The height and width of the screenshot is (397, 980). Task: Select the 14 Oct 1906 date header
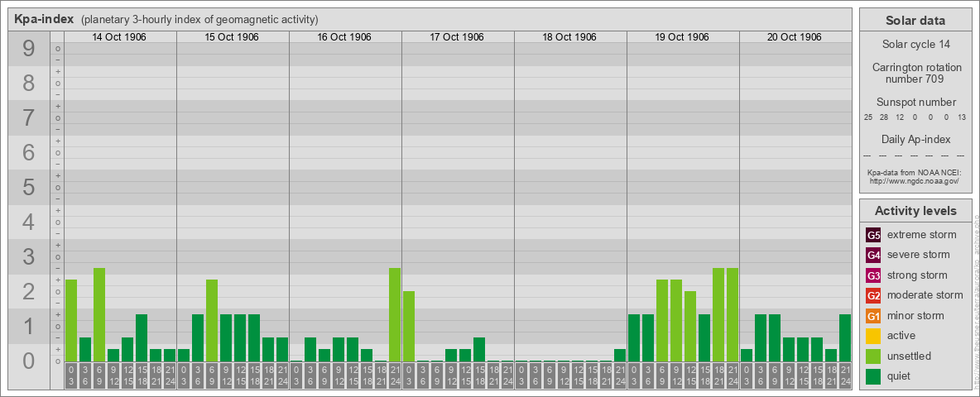point(119,37)
